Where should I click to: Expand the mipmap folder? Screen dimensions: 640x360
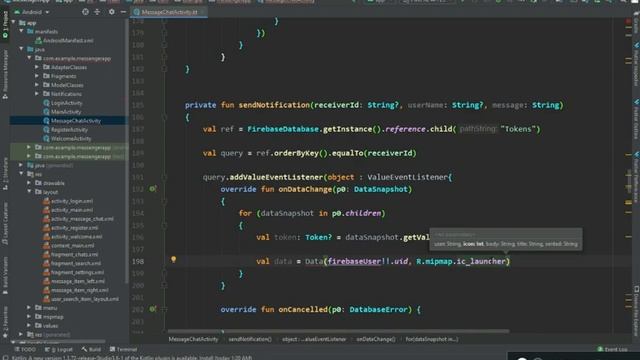point(29,316)
